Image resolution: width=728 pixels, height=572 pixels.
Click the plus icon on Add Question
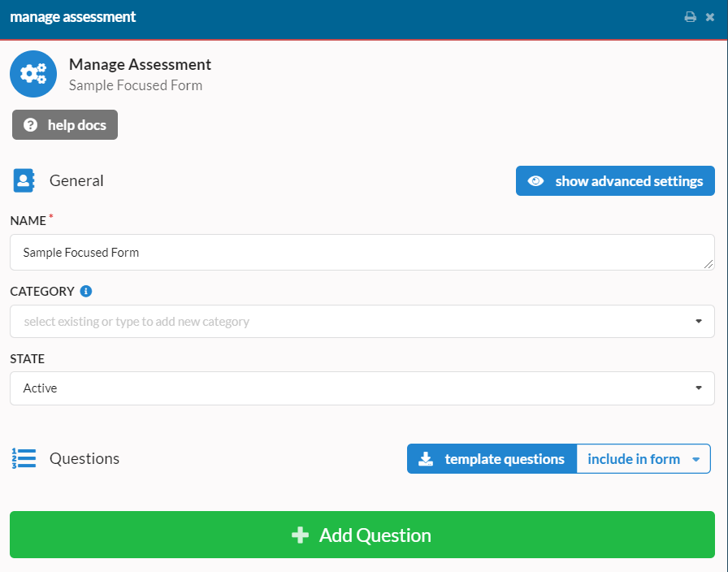pyautogui.click(x=299, y=535)
